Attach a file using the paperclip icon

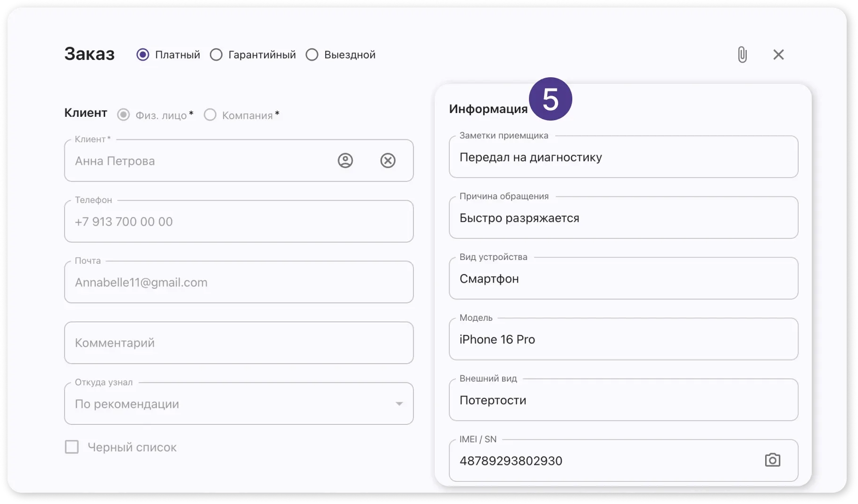(x=742, y=55)
